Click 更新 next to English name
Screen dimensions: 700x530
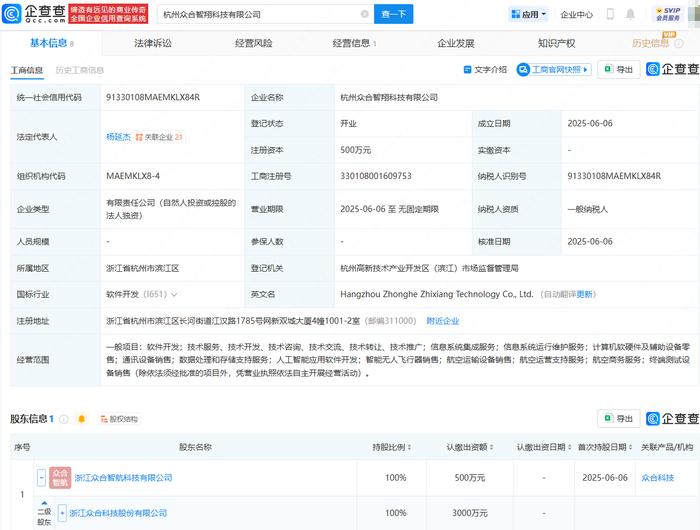pyautogui.click(x=584, y=294)
